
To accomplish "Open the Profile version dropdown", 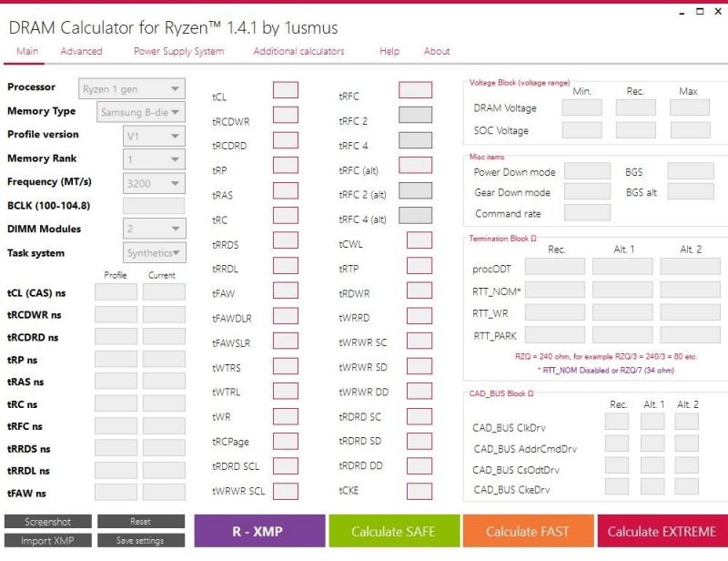I will 154,137.
